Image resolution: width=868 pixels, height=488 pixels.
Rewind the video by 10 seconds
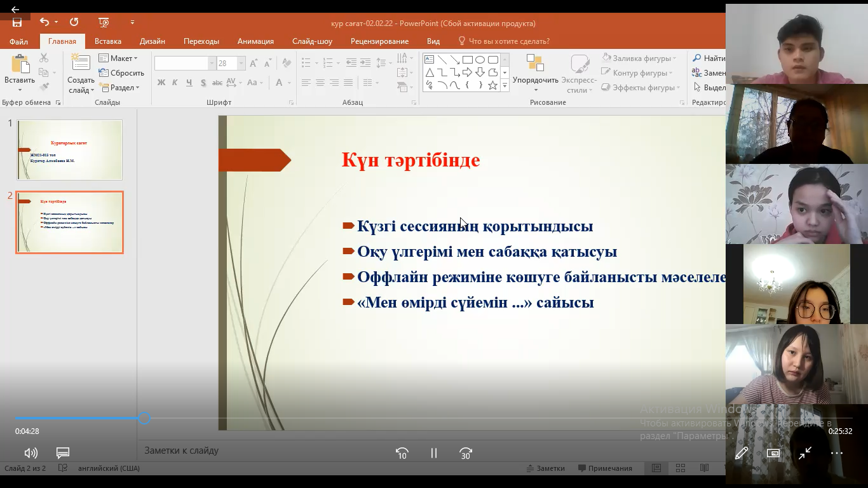(402, 453)
